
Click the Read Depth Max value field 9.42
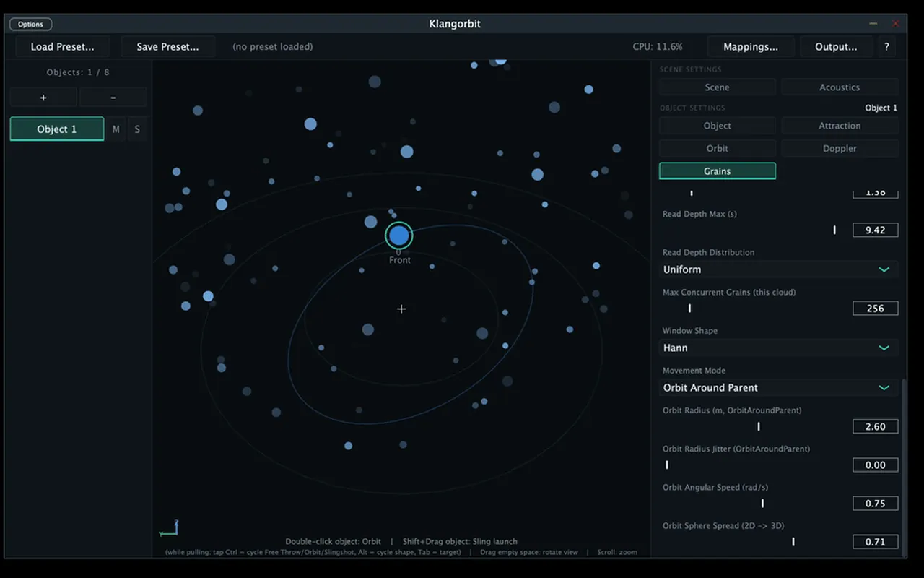tap(875, 230)
